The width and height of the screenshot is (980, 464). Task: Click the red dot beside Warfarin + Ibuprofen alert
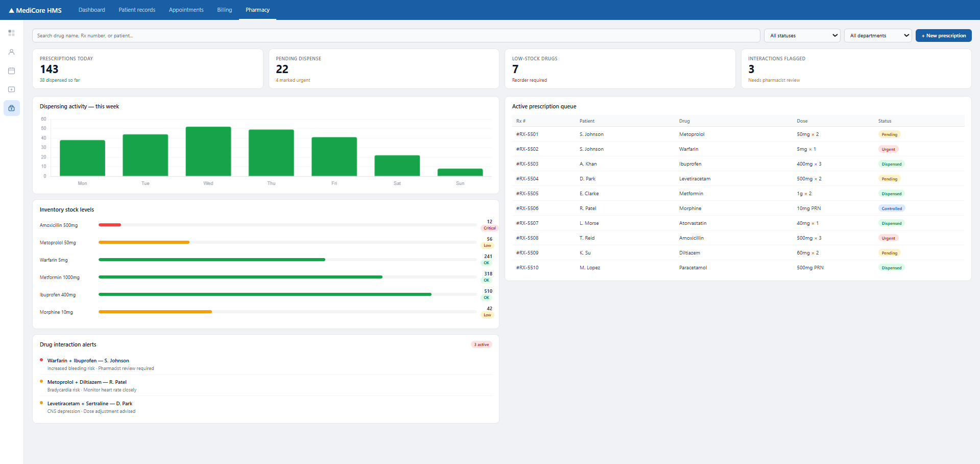(41, 360)
